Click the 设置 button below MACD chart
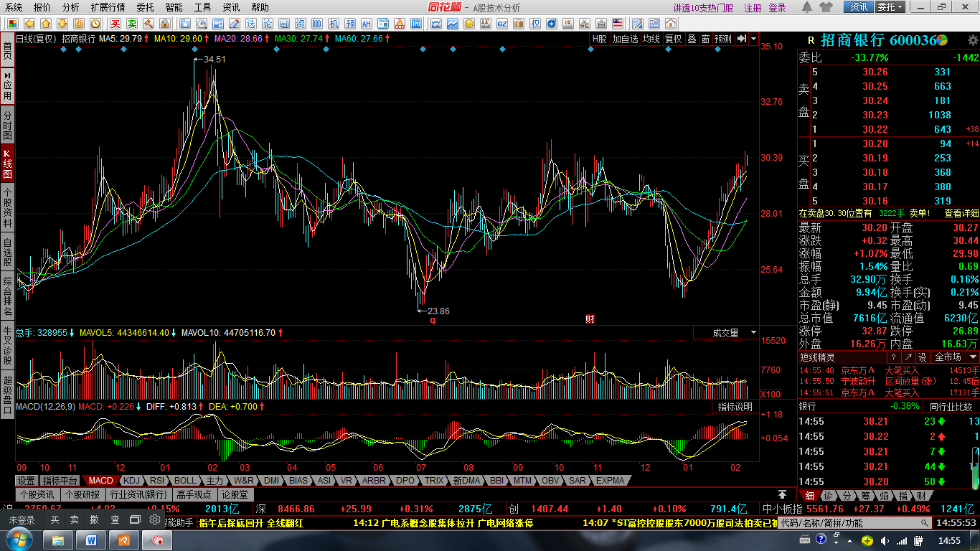This screenshot has width=980, height=551. pyautogui.click(x=27, y=481)
